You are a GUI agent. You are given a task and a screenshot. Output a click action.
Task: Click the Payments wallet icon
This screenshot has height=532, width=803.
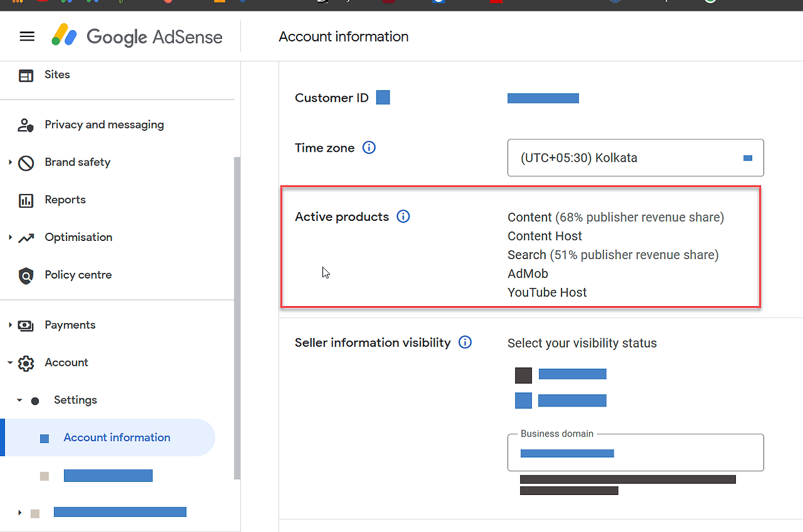pyautogui.click(x=25, y=325)
